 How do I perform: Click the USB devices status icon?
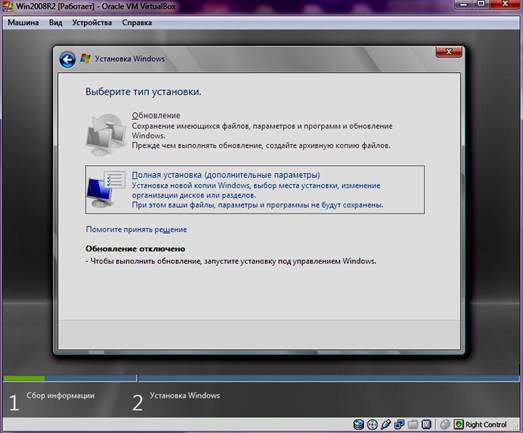386,424
